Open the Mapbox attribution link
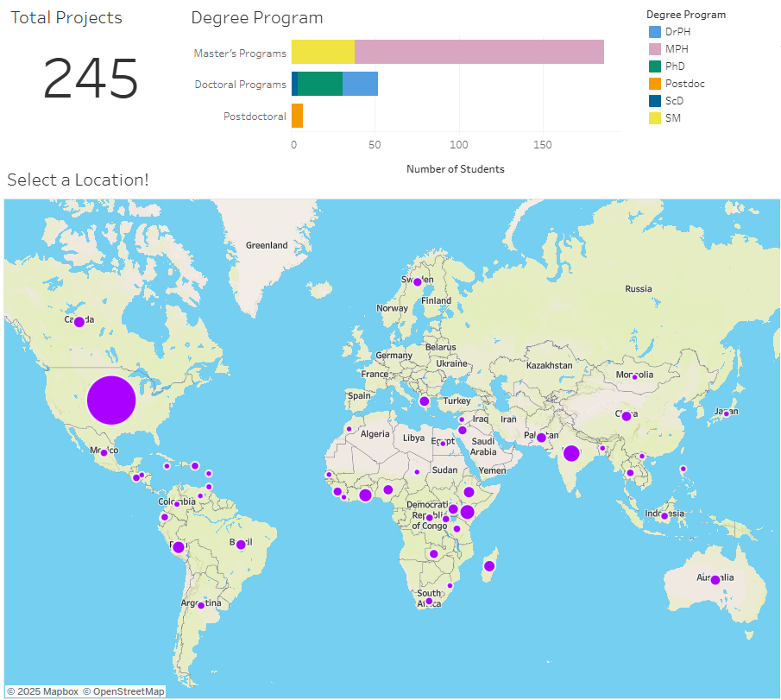The height and width of the screenshot is (700, 781). point(43,691)
